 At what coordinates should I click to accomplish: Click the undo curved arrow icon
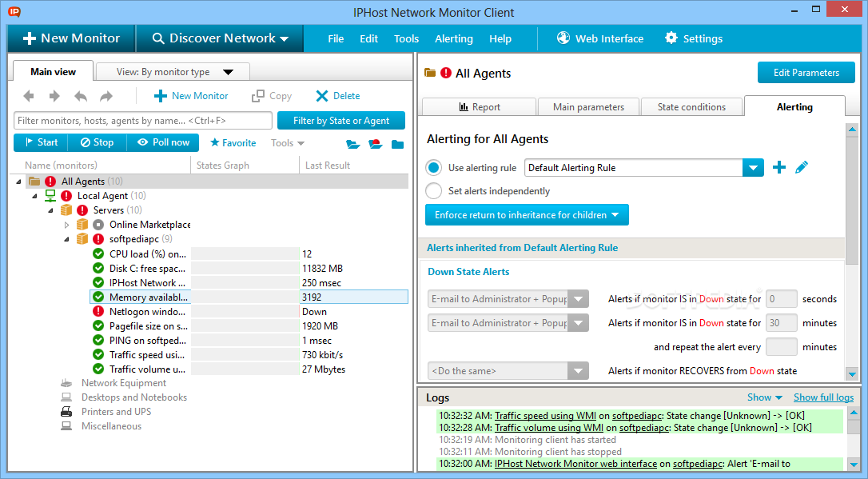(x=81, y=96)
